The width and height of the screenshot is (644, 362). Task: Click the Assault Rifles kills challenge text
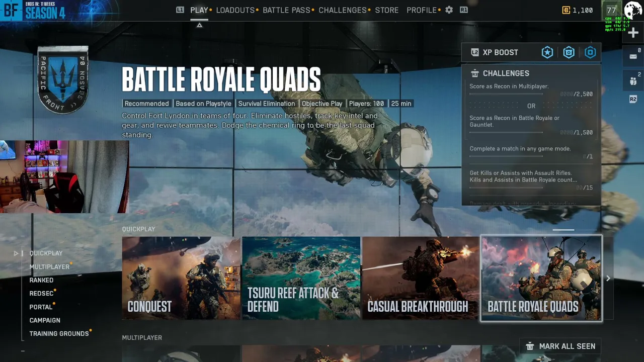click(523, 176)
